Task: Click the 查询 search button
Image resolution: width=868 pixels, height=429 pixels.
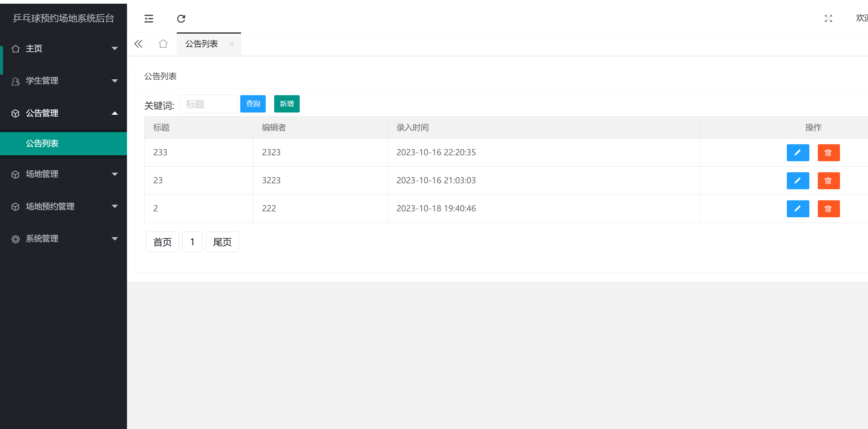Action: [x=253, y=104]
